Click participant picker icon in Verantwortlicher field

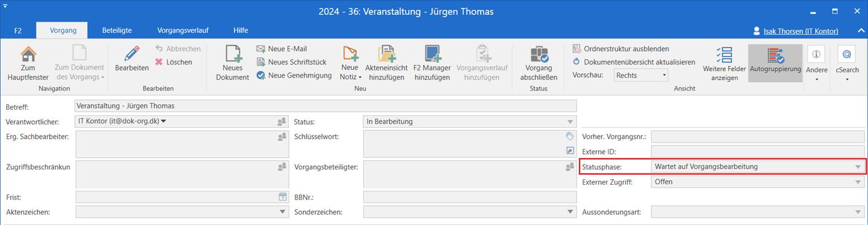tap(281, 121)
